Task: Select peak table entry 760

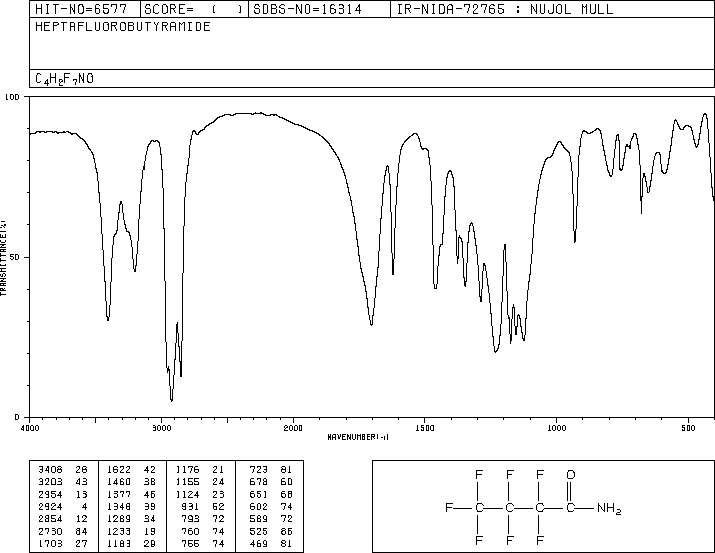Action: [x=190, y=531]
